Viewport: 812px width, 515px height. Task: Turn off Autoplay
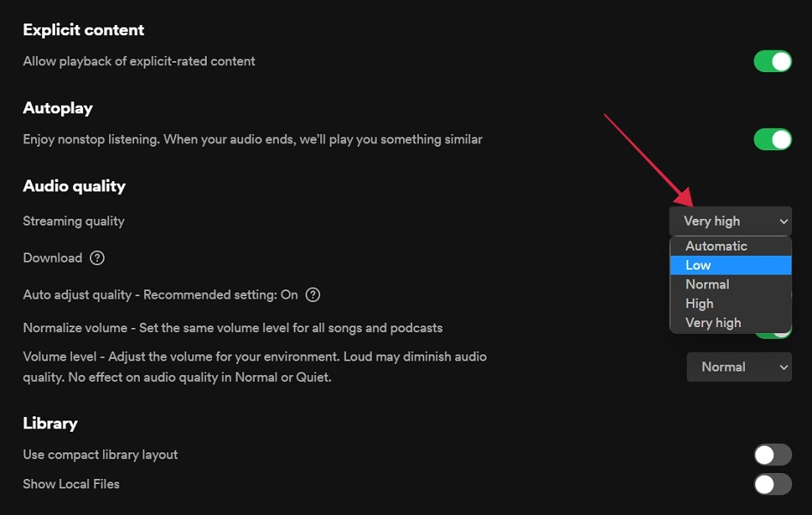772,139
